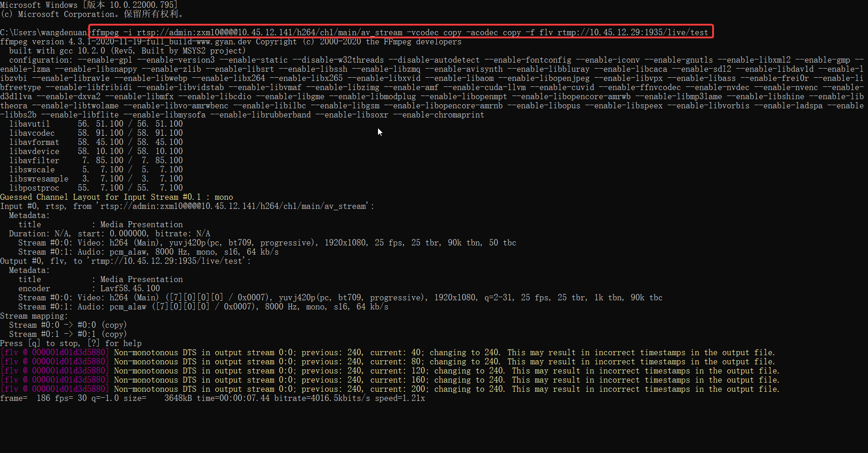The width and height of the screenshot is (868, 453).
Task: Click output audio 'pcm_alaw ([7][0][0][0]' line
Action: [x=203, y=307]
